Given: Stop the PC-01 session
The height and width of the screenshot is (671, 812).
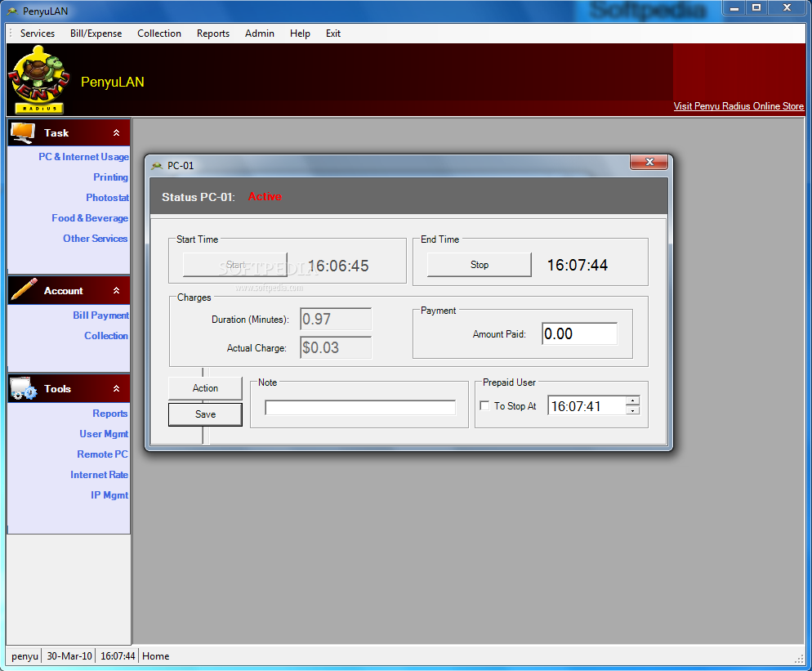Looking at the screenshot, I should [x=479, y=265].
